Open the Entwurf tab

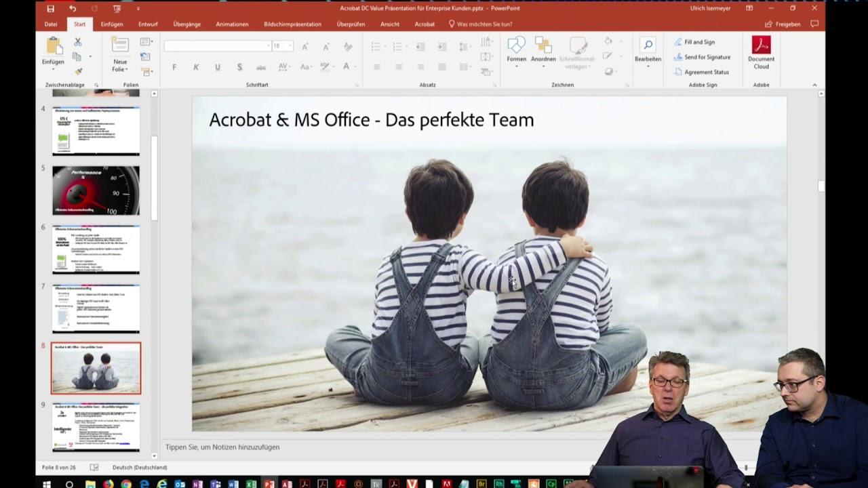click(148, 24)
